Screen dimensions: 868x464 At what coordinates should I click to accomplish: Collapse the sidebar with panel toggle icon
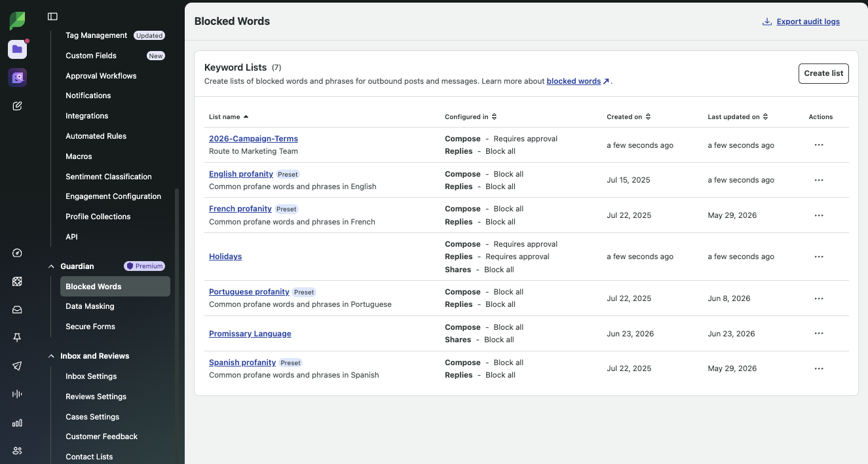52,16
